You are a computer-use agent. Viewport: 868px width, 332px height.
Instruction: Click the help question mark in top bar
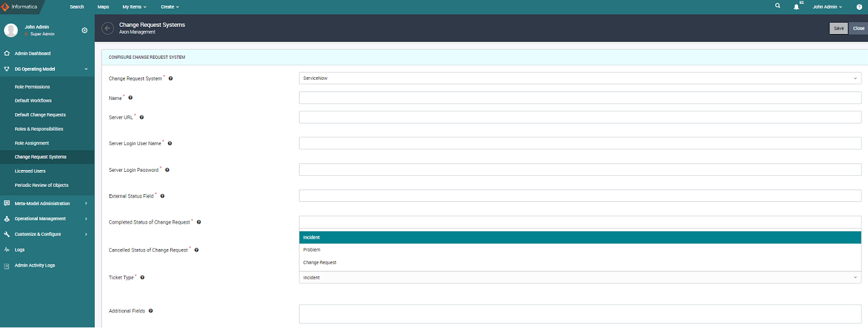(859, 7)
